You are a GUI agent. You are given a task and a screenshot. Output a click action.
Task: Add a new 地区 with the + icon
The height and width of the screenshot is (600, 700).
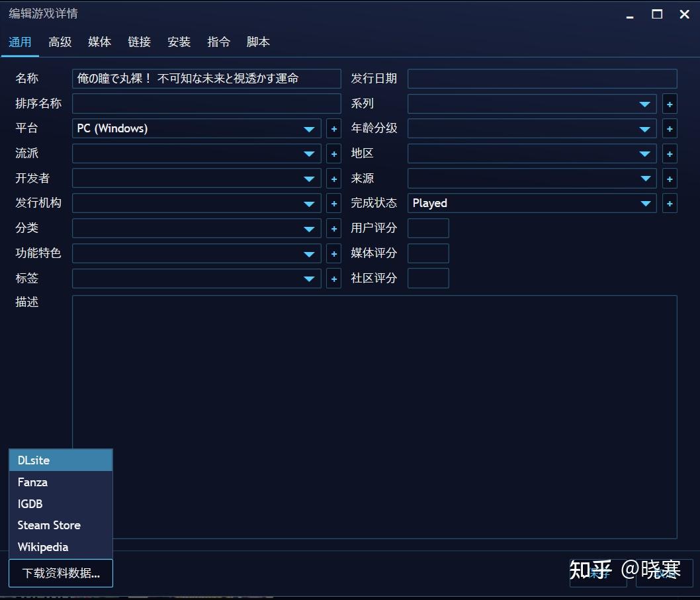coord(670,153)
